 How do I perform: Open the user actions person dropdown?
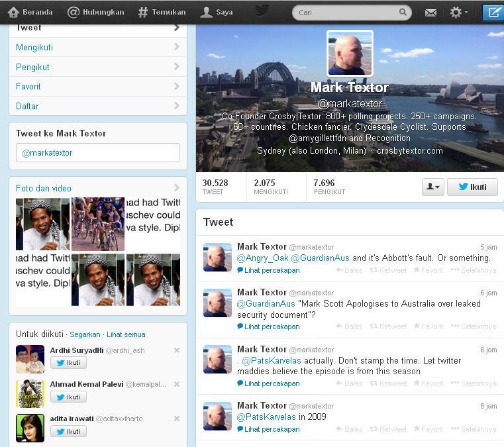click(x=432, y=187)
